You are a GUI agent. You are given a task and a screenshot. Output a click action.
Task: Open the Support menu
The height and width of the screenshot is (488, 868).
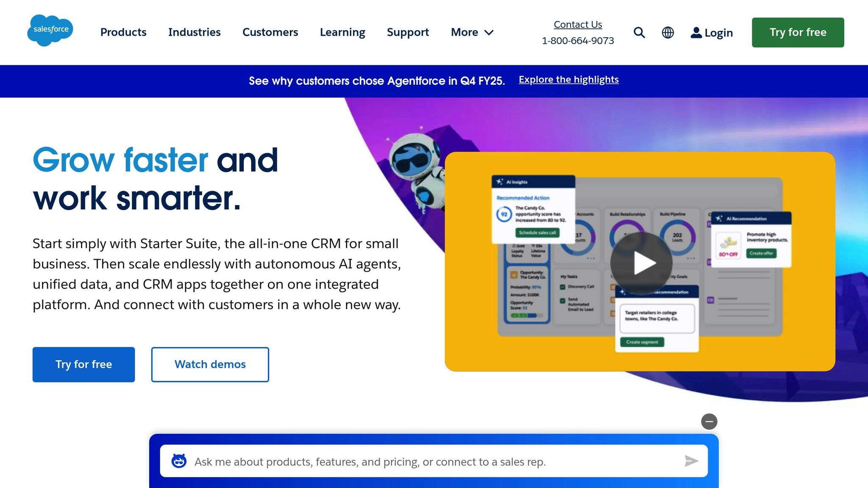click(408, 32)
